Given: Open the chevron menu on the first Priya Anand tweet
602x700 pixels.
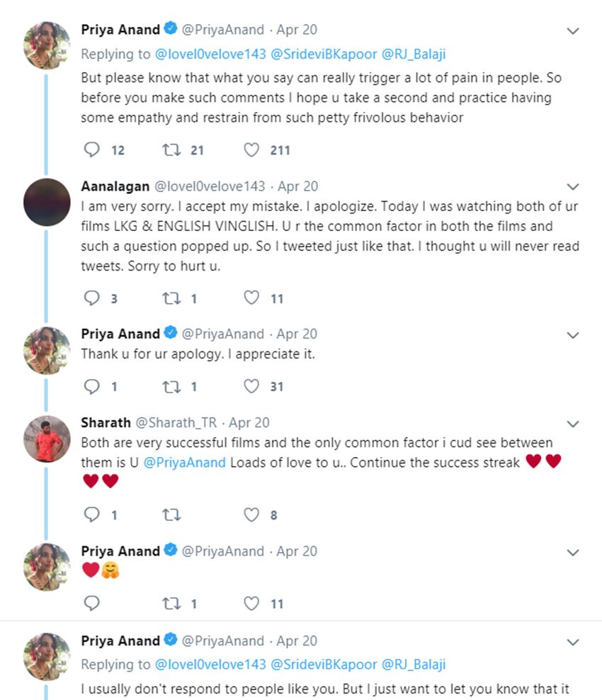Looking at the screenshot, I should coord(574,31).
